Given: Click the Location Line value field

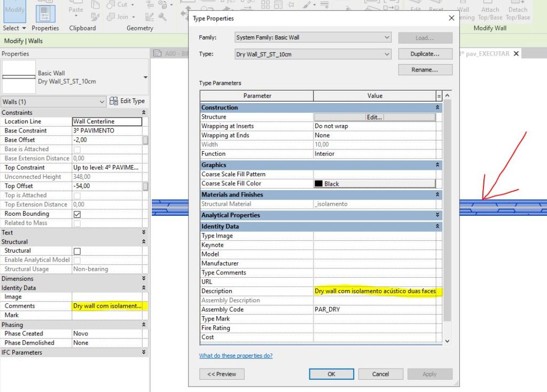Looking at the screenshot, I should click(107, 121).
